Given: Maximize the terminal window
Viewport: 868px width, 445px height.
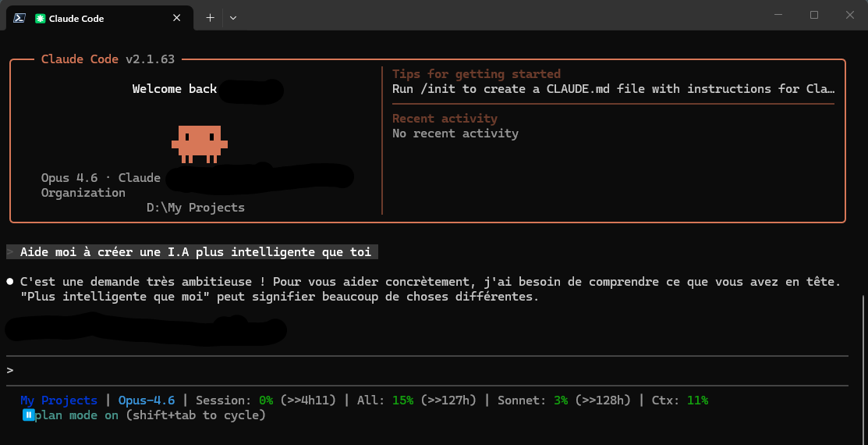Looking at the screenshot, I should (813, 15).
